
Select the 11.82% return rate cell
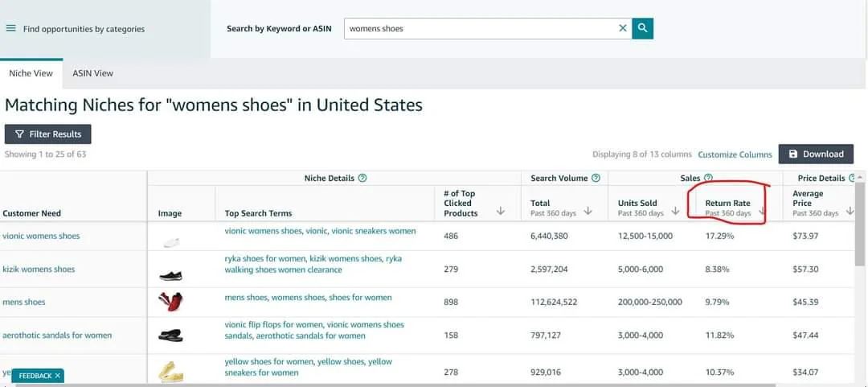pos(719,335)
